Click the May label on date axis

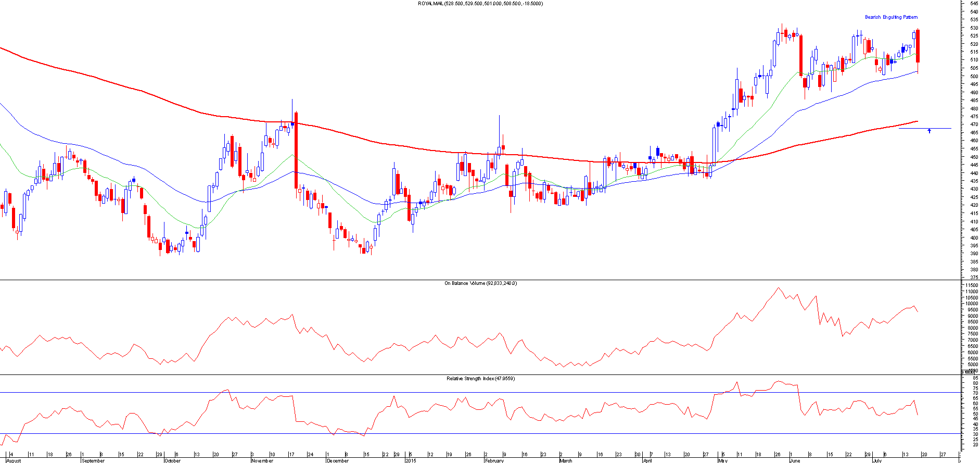click(722, 460)
